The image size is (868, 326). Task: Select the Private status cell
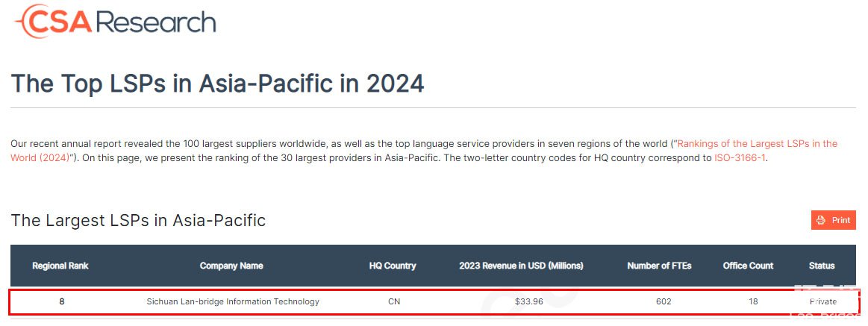(x=823, y=301)
